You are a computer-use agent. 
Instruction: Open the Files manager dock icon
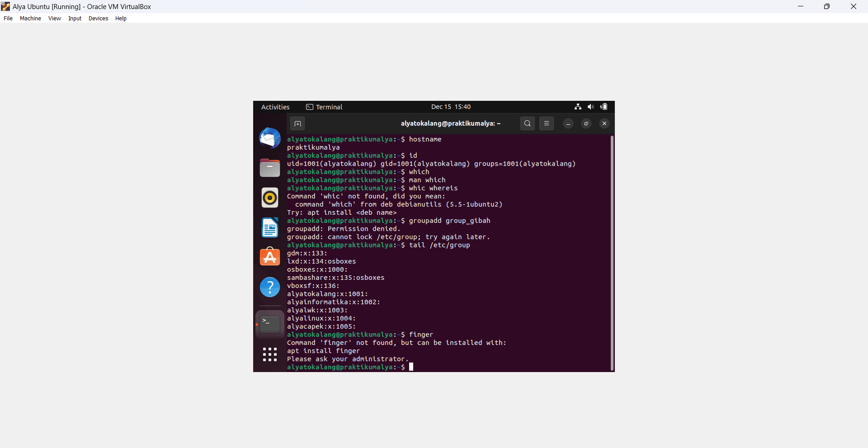tap(270, 168)
